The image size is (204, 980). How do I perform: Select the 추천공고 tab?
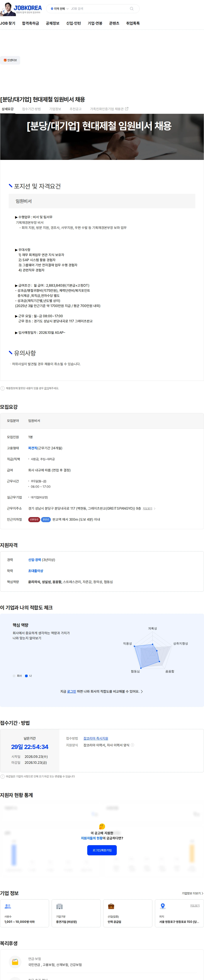point(75,109)
